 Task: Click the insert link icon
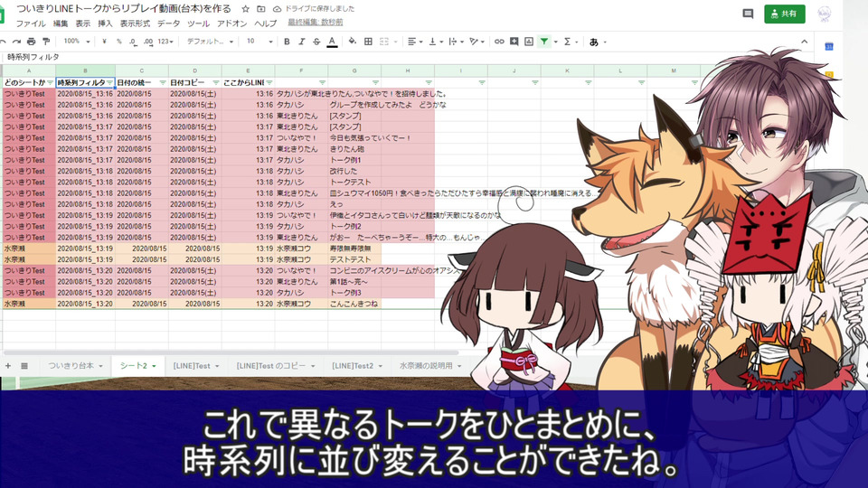(x=499, y=42)
